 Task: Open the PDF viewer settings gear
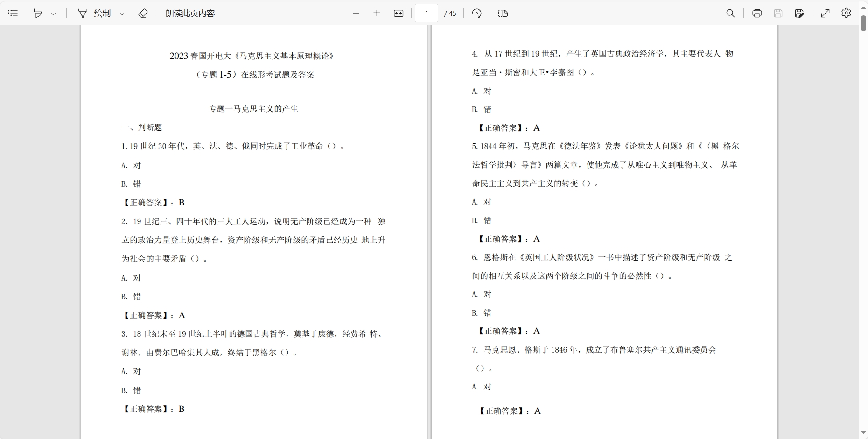tap(846, 13)
